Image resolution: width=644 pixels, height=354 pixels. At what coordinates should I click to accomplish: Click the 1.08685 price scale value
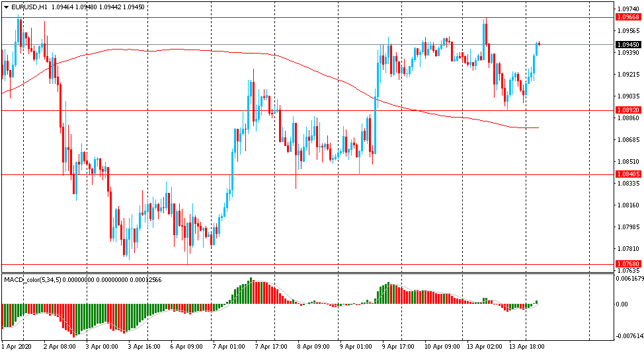(628, 139)
